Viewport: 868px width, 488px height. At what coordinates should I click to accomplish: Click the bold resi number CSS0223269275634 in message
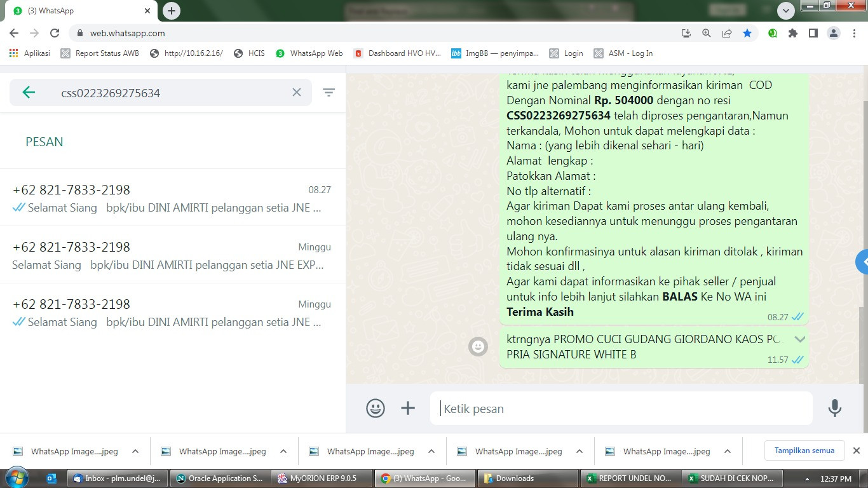(x=559, y=116)
